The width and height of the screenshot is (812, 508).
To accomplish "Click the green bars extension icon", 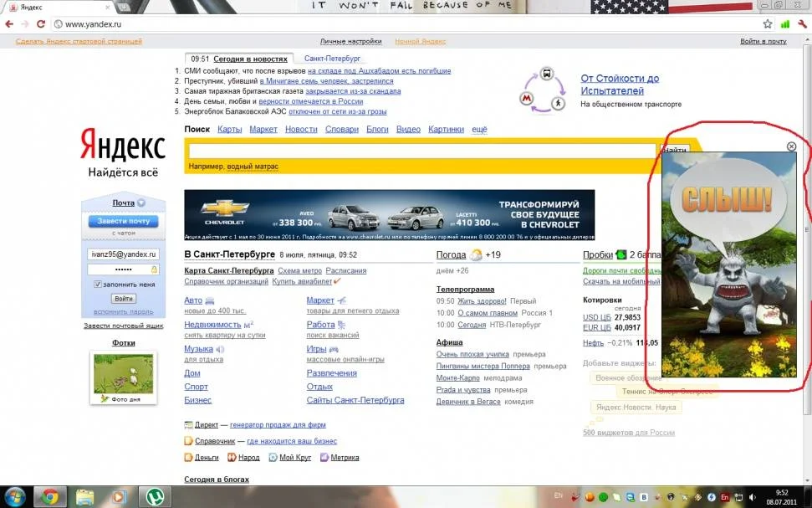I will pyautogui.click(x=785, y=23).
